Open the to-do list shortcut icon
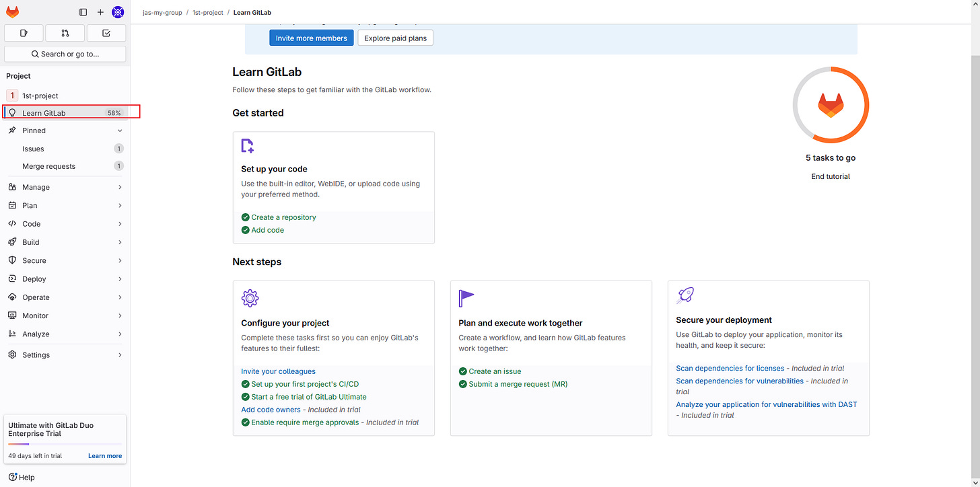Image resolution: width=980 pixels, height=487 pixels. pyautogui.click(x=106, y=33)
